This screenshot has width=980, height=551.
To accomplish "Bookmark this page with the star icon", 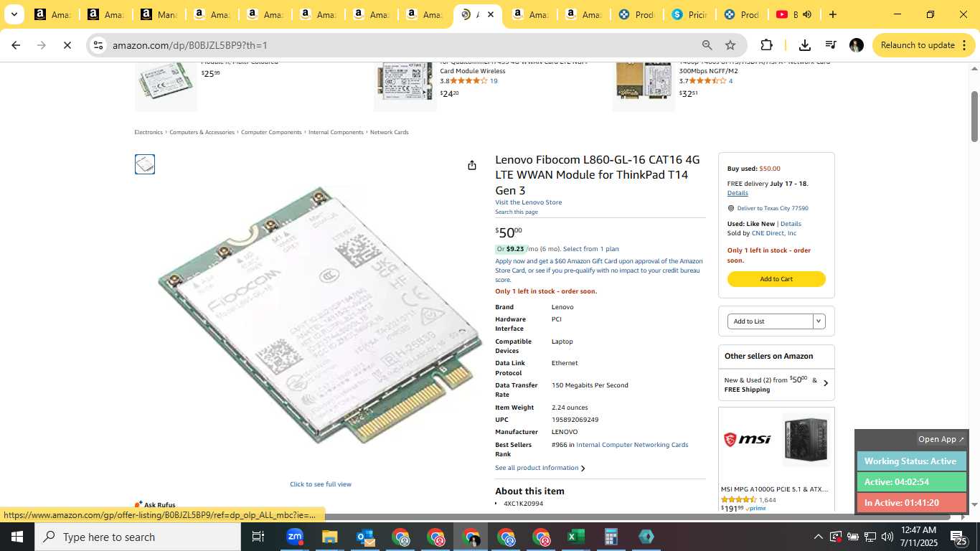I will coord(730,45).
